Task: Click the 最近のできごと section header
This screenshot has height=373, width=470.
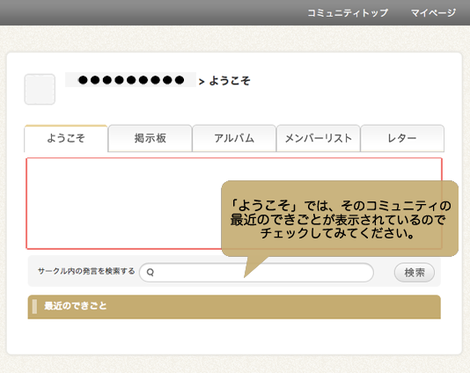Action: pos(234,307)
